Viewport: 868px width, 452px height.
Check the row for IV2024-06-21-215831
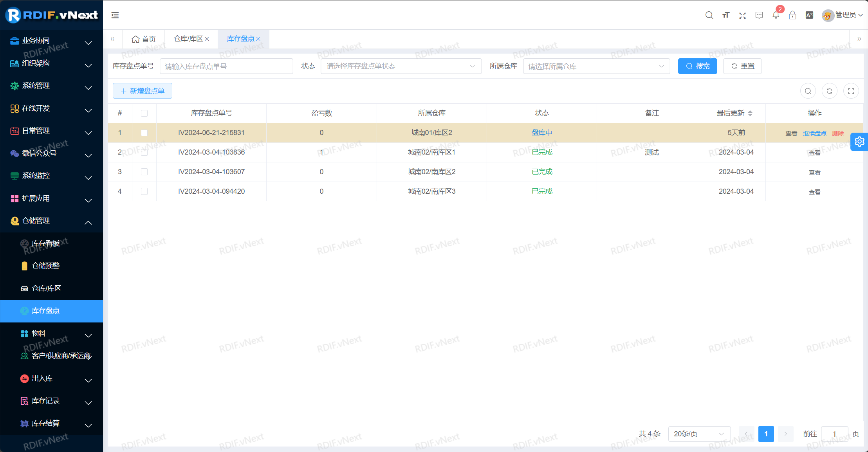(x=144, y=133)
